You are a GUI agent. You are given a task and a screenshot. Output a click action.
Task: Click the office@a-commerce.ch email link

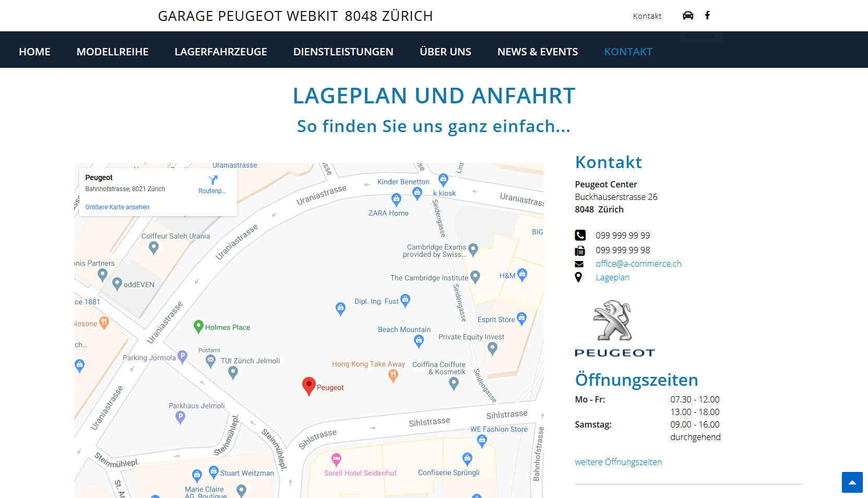(x=638, y=264)
